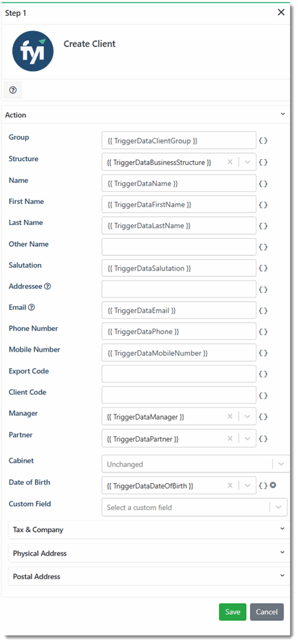Image resolution: width=298 pixels, height=644 pixels.
Task: Open the variable picker braces for Date of Birth
Action: (x=263, y=486)
